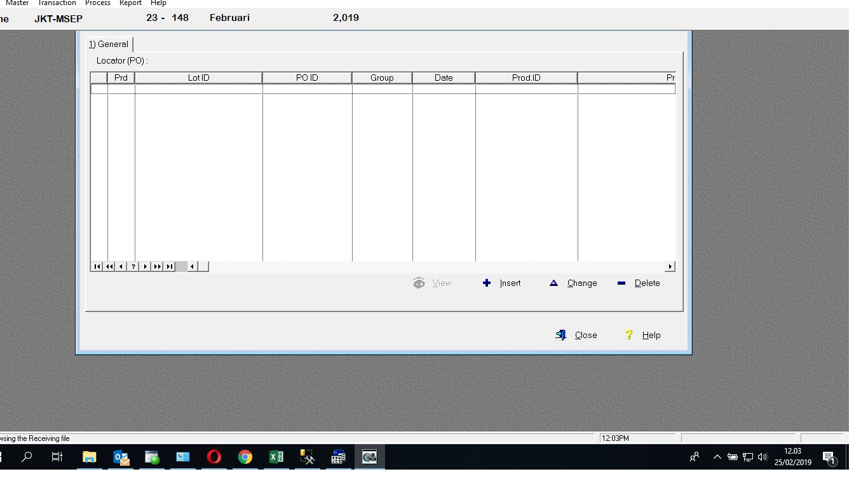Image resolution: width=868 pixels, height=488 pixels.
Task: Open the Report menu
Action: coord(130,3)
